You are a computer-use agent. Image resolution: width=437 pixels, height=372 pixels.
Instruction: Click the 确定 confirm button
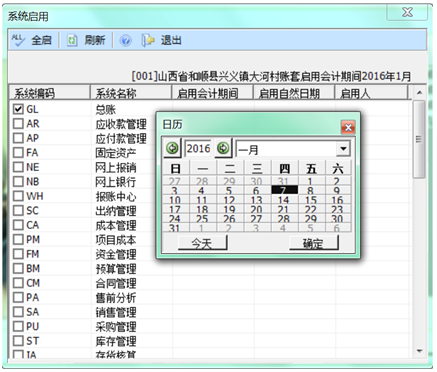(314, 243)
